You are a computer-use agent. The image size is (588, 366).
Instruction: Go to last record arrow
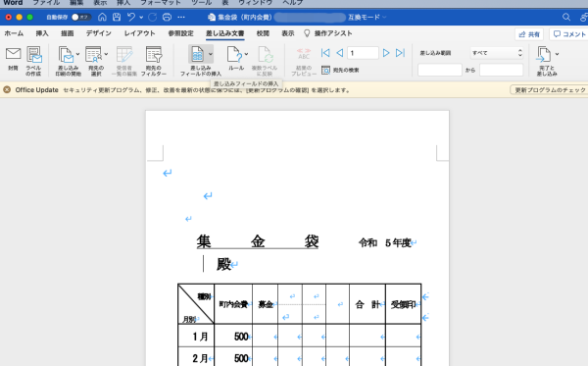click(400, 53)
